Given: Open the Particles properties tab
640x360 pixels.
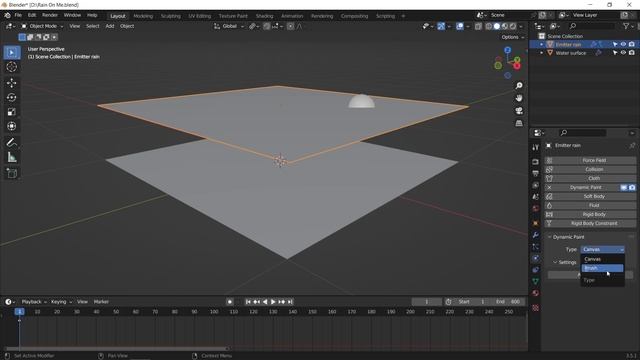Looking at the screenshot, I should coord(536,247).
